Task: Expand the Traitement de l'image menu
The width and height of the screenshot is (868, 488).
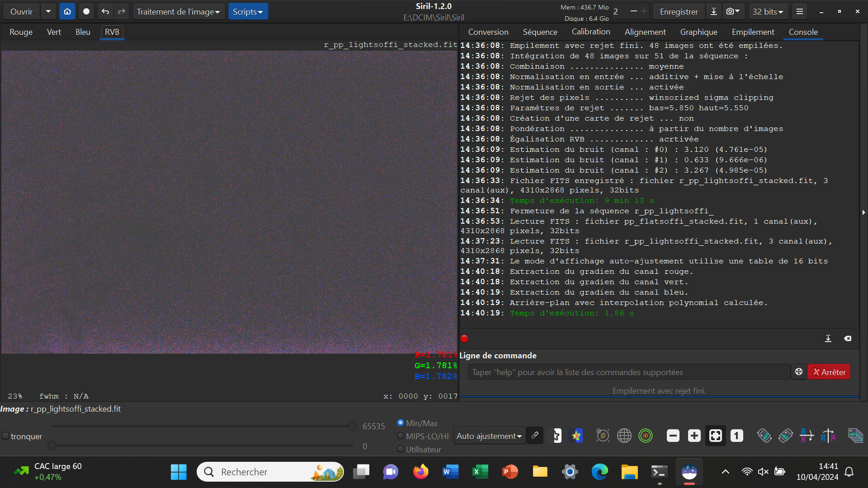Action: [178, 12]
